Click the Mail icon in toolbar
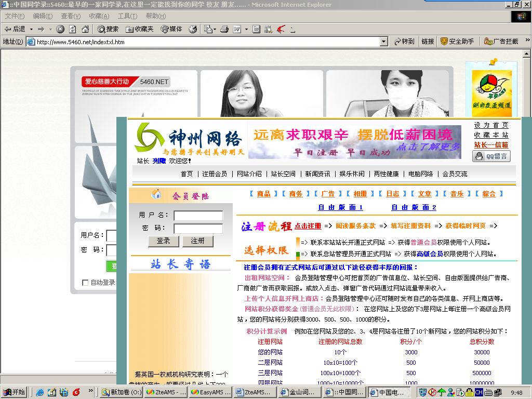Screen dimensions: 532x399 coord(208,29)
